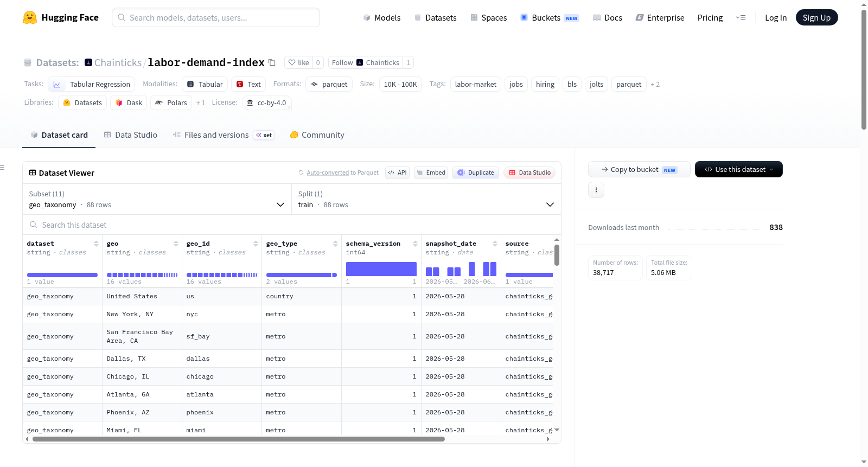Expand the +1 more libraries

[201, 103]
